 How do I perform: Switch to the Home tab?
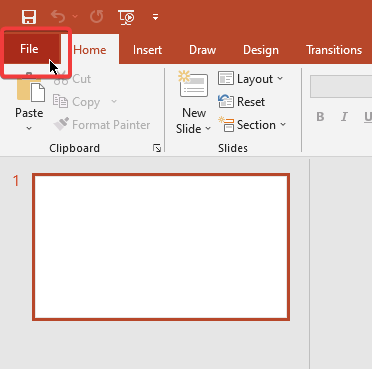point(90,50)
